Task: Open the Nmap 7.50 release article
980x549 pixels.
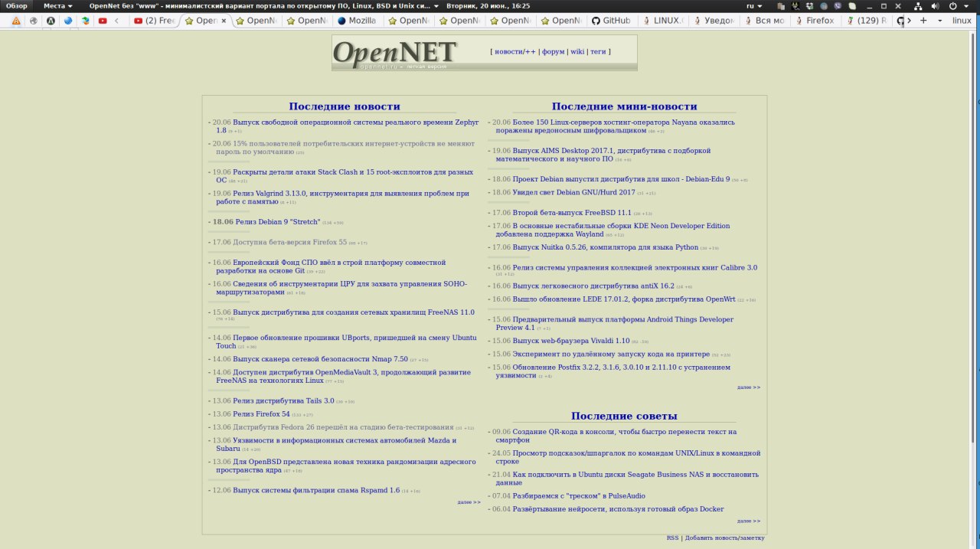Action: click(320, 358)
